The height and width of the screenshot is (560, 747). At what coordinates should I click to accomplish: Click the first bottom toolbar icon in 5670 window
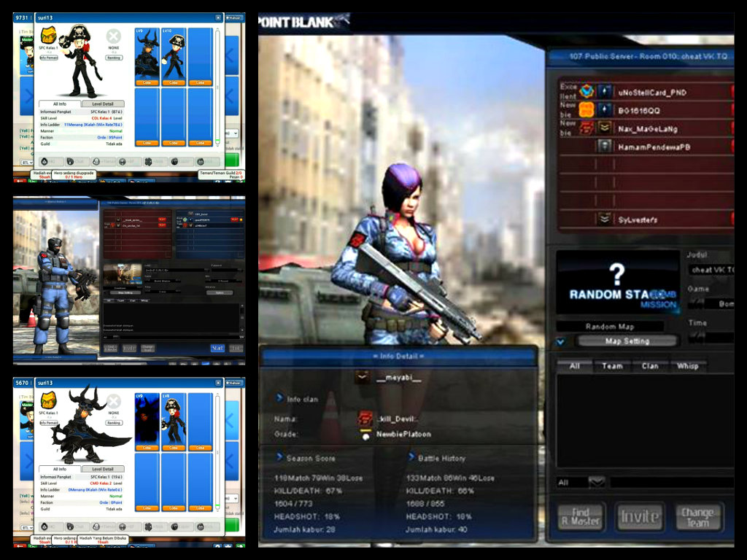tap(44, 526)
